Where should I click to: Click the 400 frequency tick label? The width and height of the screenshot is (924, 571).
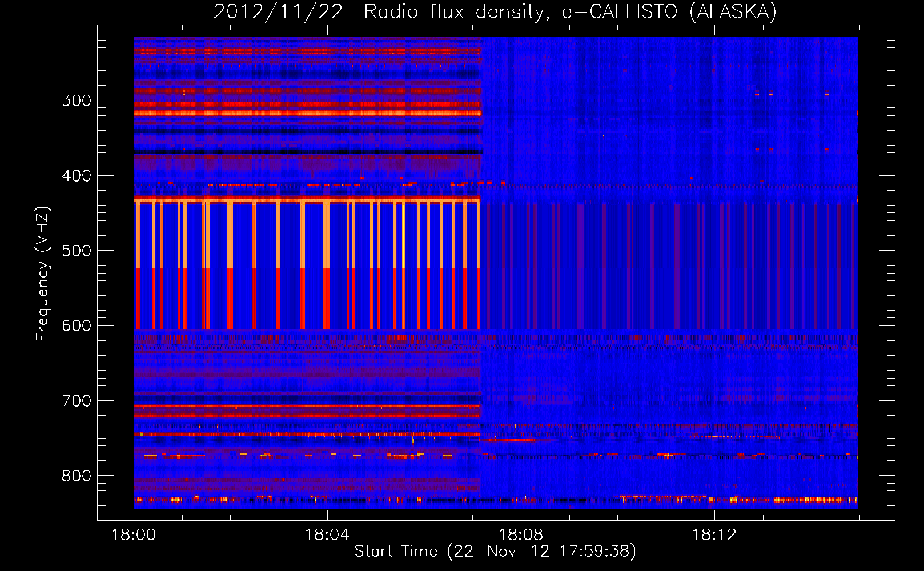pyautogui.click(x=77, y=176)
